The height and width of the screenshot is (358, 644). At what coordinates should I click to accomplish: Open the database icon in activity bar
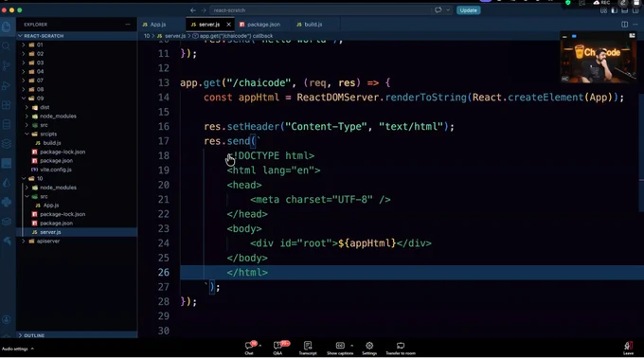7,124
